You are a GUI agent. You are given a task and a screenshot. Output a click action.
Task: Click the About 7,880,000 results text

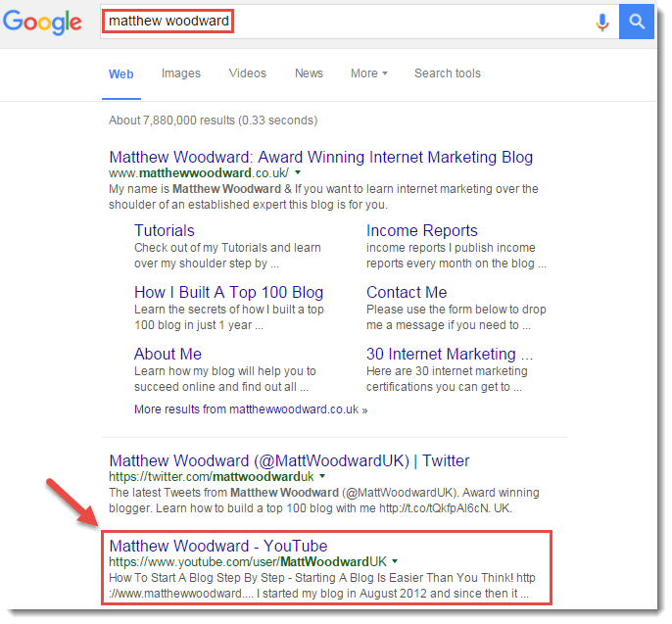pos(213,120)
